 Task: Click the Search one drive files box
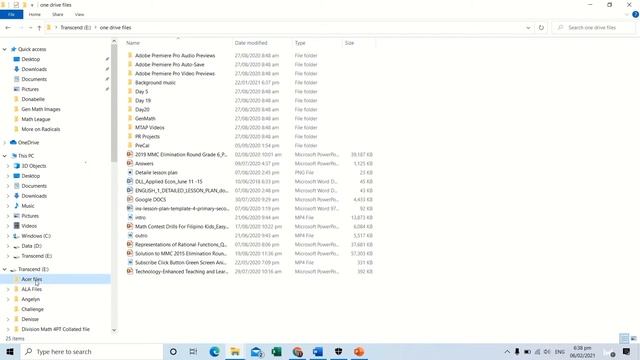point(594,28)
